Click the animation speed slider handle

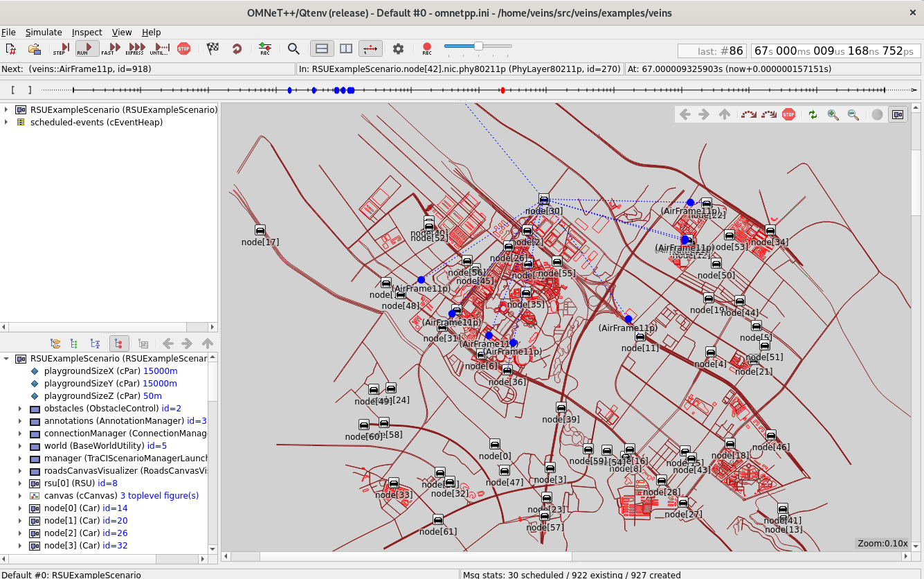(478, 46)
